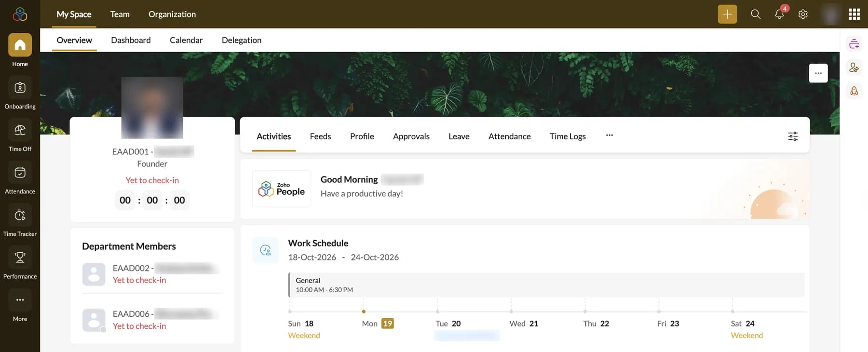Image resolution: width=868 pixels, height=352 pixels.
Task: Switch to the Team tab
Action: pos(120,14)
